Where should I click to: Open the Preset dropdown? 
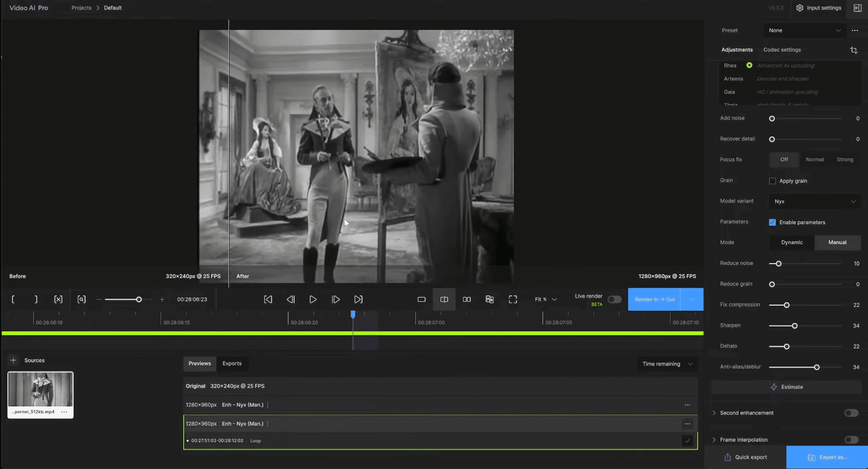pos(804,30)
